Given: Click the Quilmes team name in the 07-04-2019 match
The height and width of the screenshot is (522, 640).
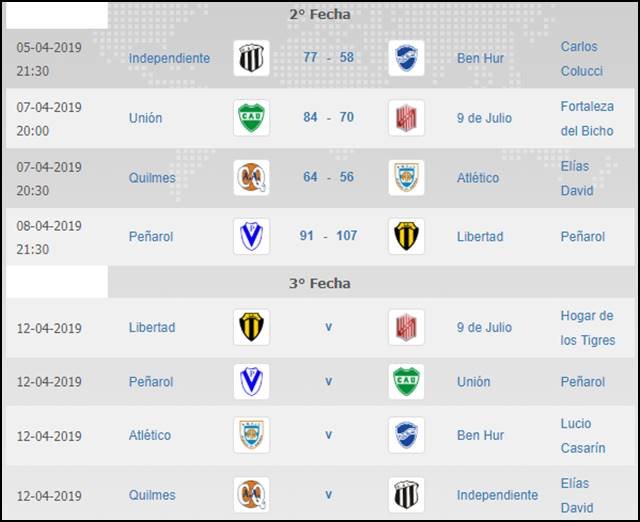Looking at the screenshot, I should coord(152,178).
